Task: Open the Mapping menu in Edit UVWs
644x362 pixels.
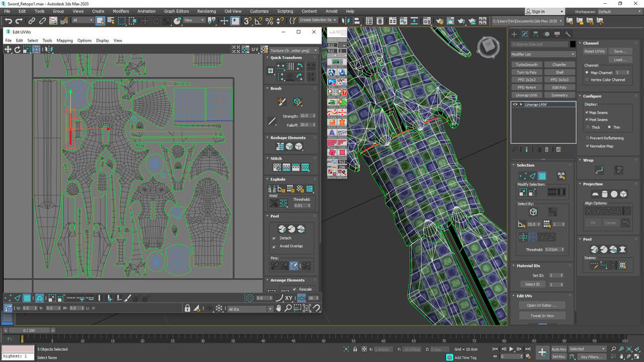Action: [65, 40]
